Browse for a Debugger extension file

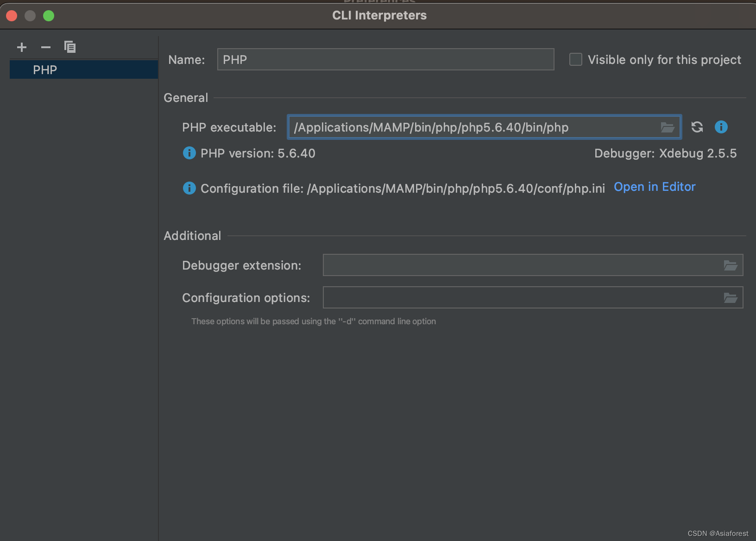(x=731, y=265)
